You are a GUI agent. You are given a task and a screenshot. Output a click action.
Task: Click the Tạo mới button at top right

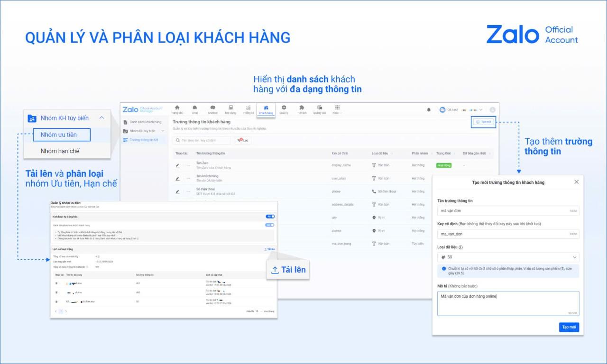click(484, 122)
